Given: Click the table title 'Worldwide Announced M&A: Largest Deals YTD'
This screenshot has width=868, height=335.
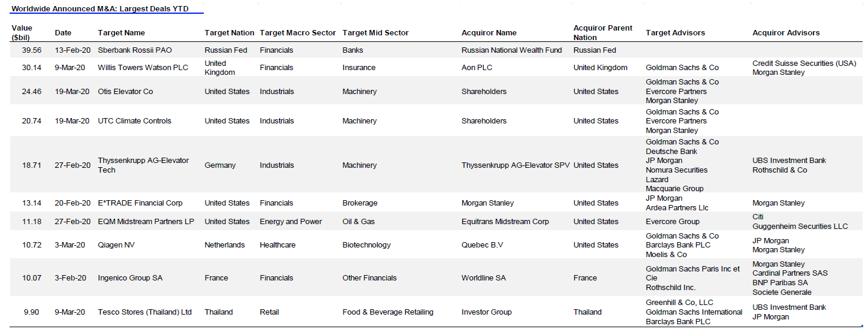Looking at the screenshot, I should tap(99, 9).
